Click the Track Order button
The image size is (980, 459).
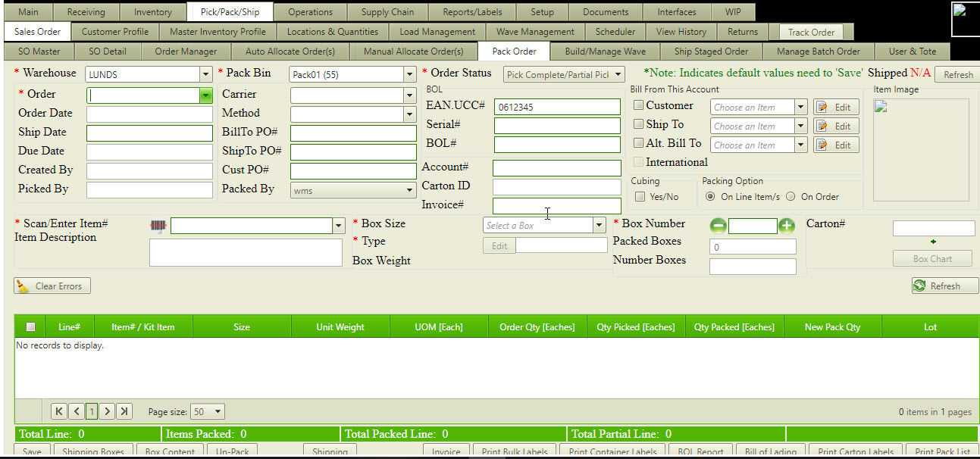[x=811, y=32]
